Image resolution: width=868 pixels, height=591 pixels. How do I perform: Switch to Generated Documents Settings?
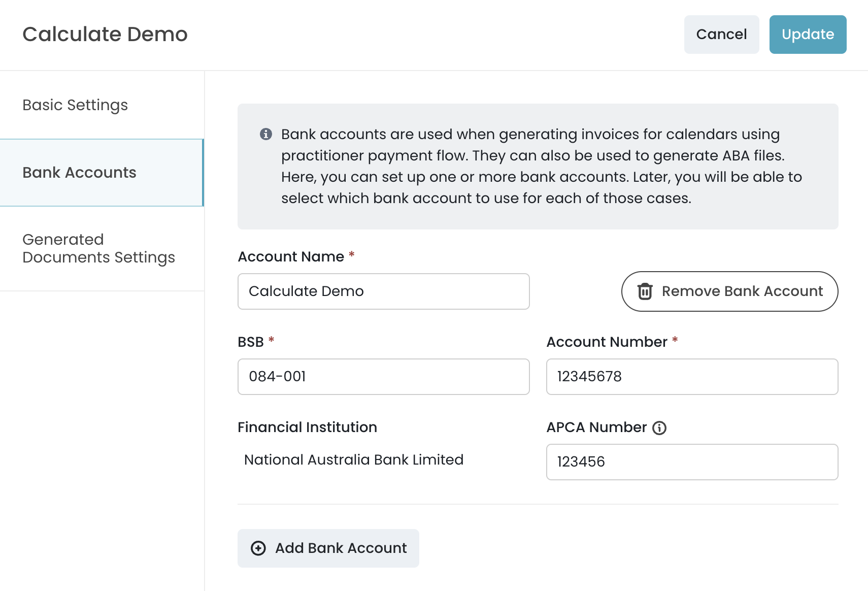(102, 248)
